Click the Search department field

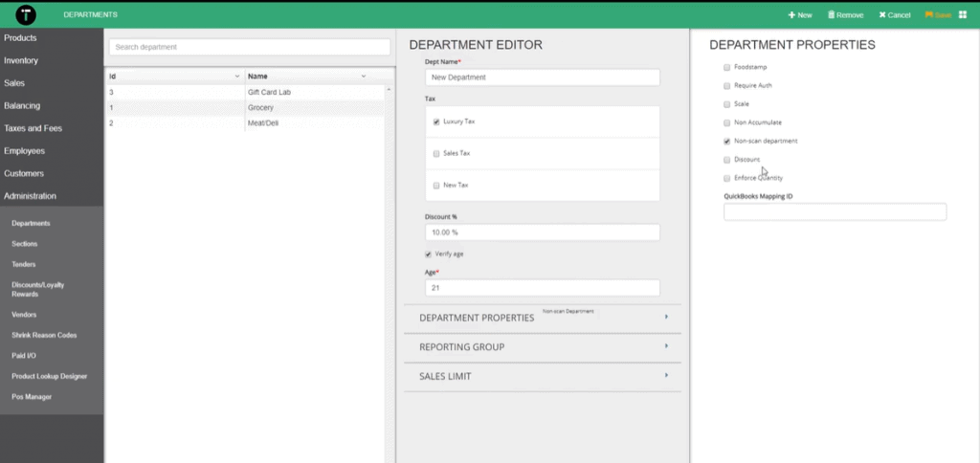coord(249,47)
